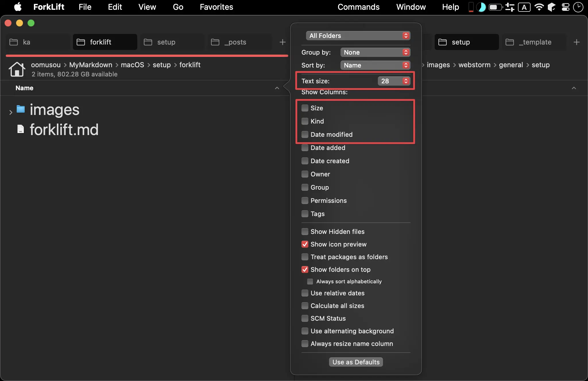Click the white pentagon icon beside the Wi-Fi symbol
Image resolution: width=588 pixels, height=381 pixels.
click(x=552, y=7)
